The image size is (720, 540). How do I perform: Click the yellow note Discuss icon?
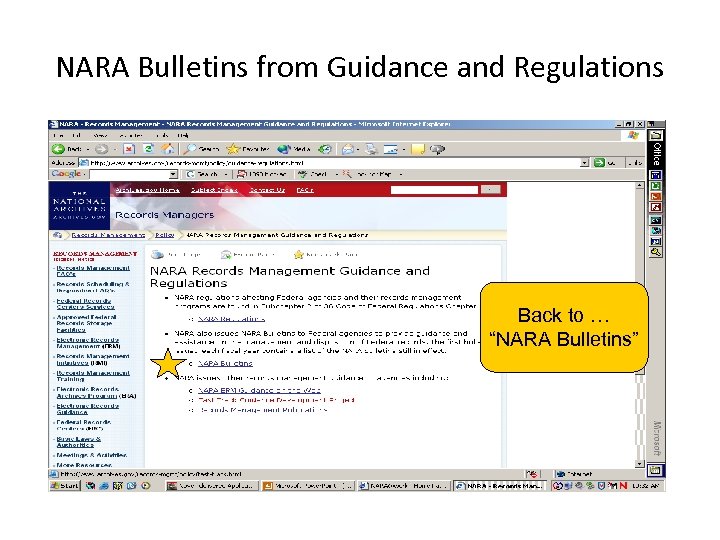pyautogui.click(x=418, y=149)
